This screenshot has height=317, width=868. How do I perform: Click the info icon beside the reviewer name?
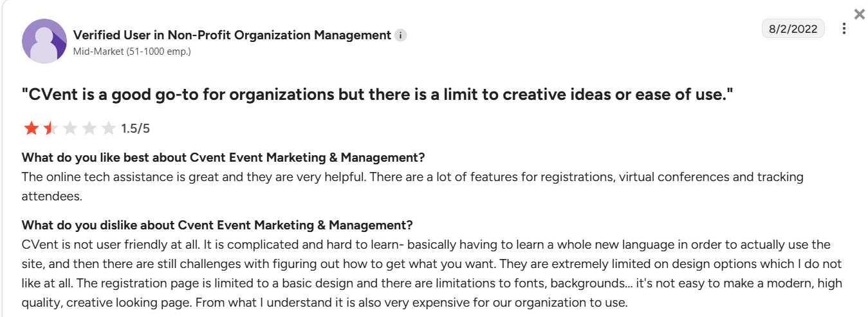tap(400, 35)
